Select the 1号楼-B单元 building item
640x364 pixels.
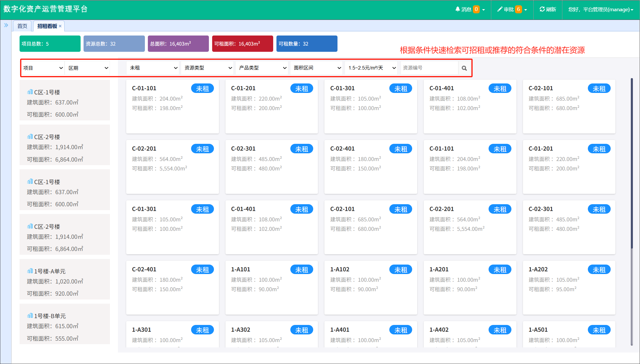point(65,324)
